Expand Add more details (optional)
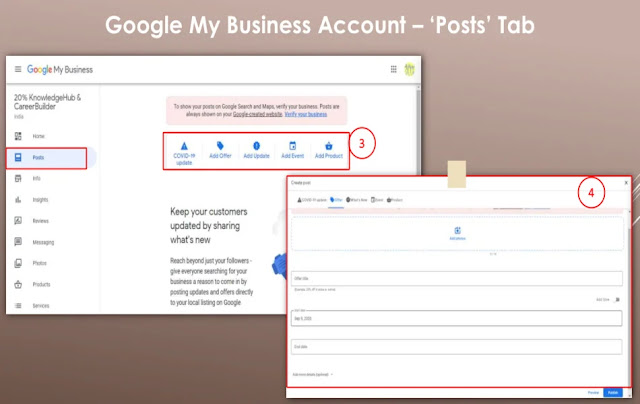The image size is (640, 404). click(313, 374)
